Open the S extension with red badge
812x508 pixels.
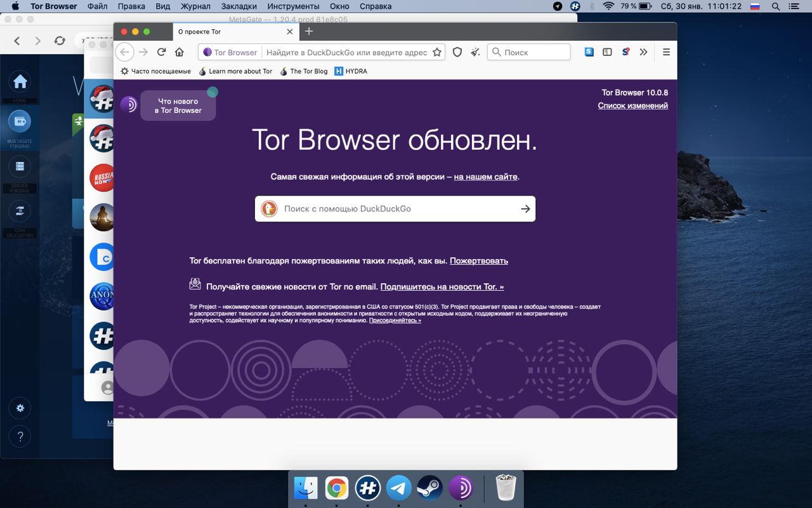coord(625,52)
